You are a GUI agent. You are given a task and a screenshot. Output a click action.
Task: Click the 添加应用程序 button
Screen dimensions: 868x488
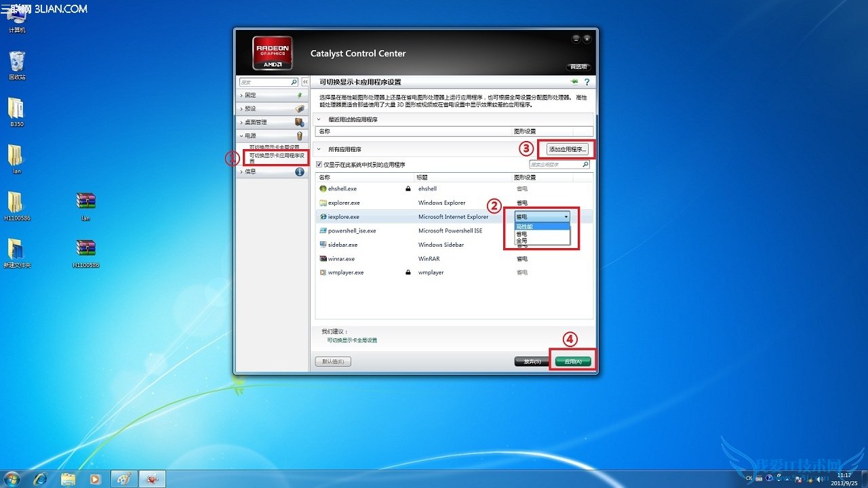click(x=568, y=149)
